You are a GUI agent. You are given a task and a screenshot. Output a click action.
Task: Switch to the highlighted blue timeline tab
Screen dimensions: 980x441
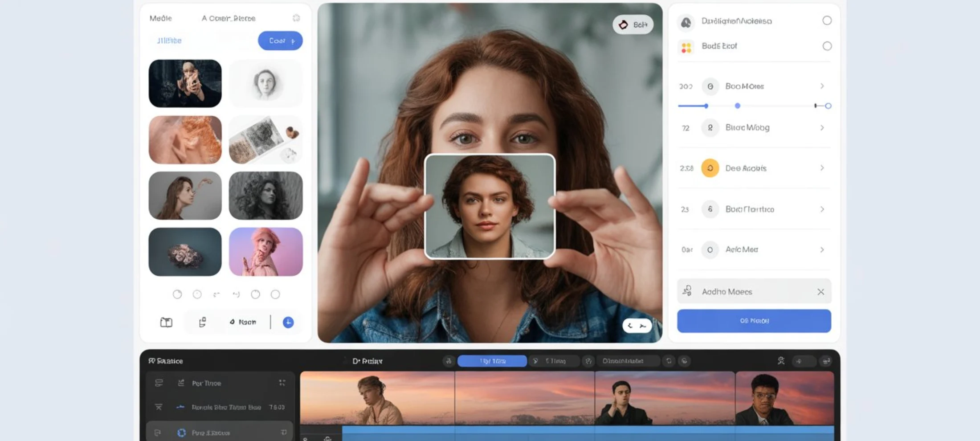click(x=492, y=361)
